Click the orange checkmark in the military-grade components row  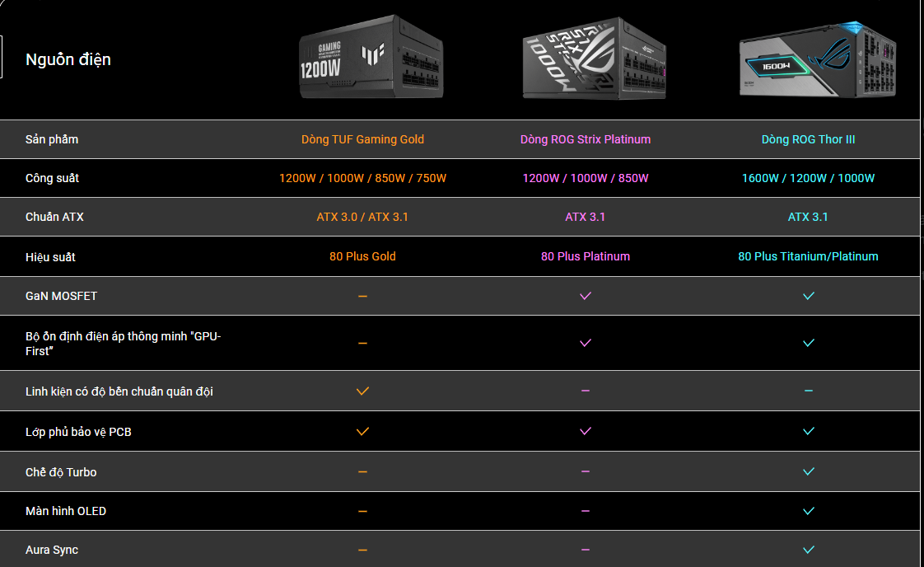pos(362,391)
